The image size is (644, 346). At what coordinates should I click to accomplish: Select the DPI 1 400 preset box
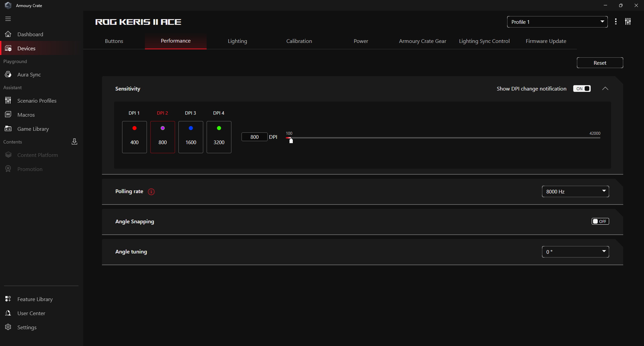click(135, 137)
